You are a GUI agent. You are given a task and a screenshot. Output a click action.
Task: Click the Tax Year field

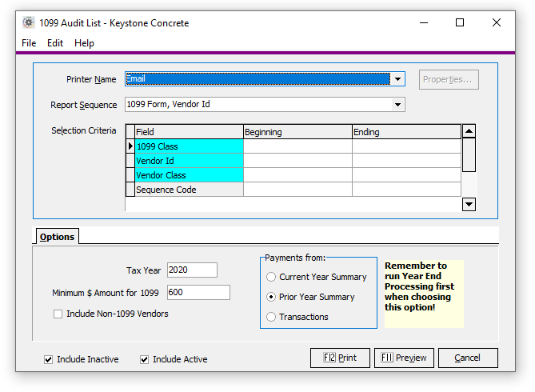click(192, 270)
